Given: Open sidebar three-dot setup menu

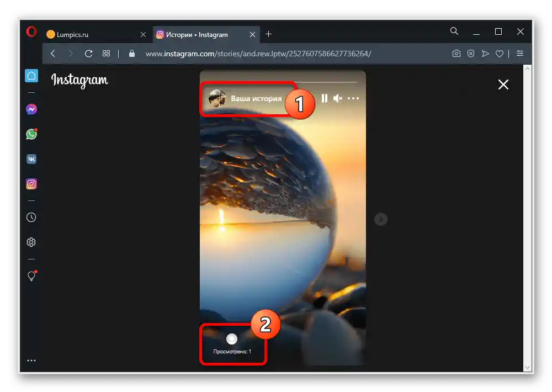Looking at the screenshot, I should click(31, 361).
